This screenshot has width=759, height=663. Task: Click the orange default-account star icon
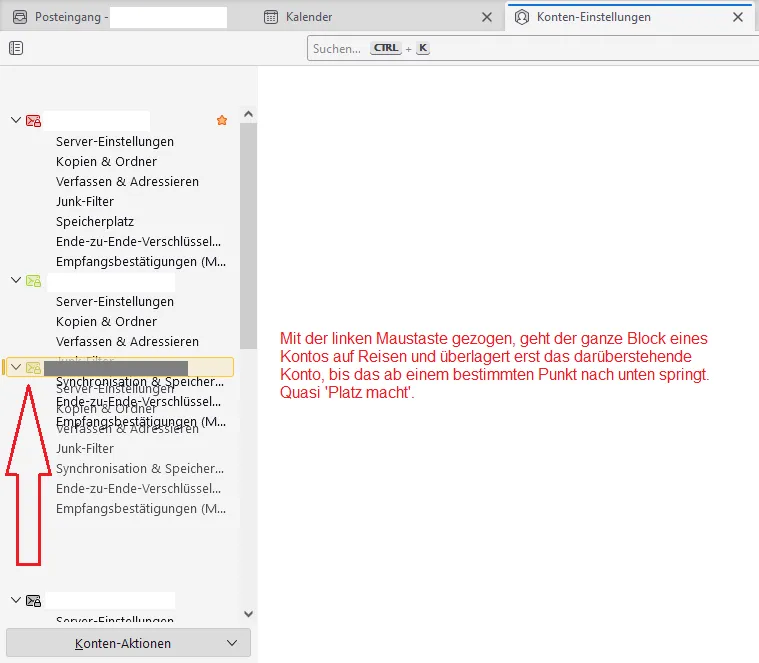pyautogui.click(x=222, y=120)
